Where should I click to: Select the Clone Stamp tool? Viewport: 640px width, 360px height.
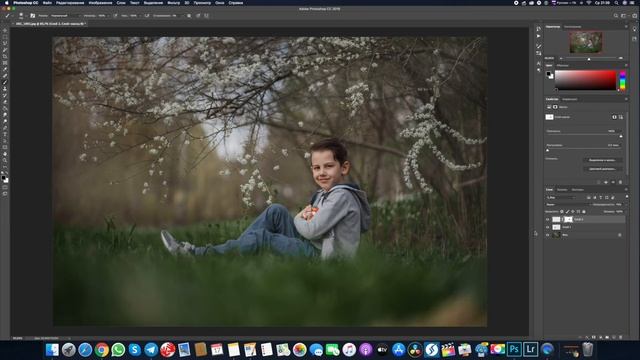pyautogui.click(x=5, y=89)
